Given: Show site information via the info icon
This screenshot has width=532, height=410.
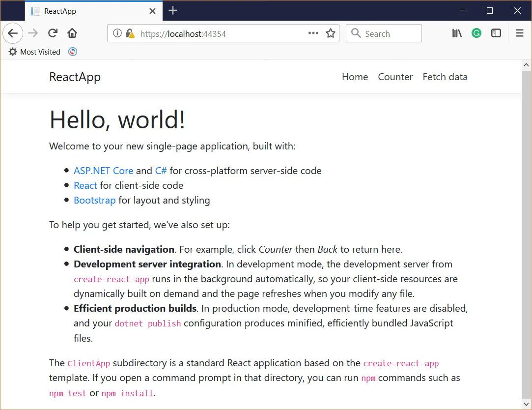Looking at the screenshot, I should click(x=117, y=33).
